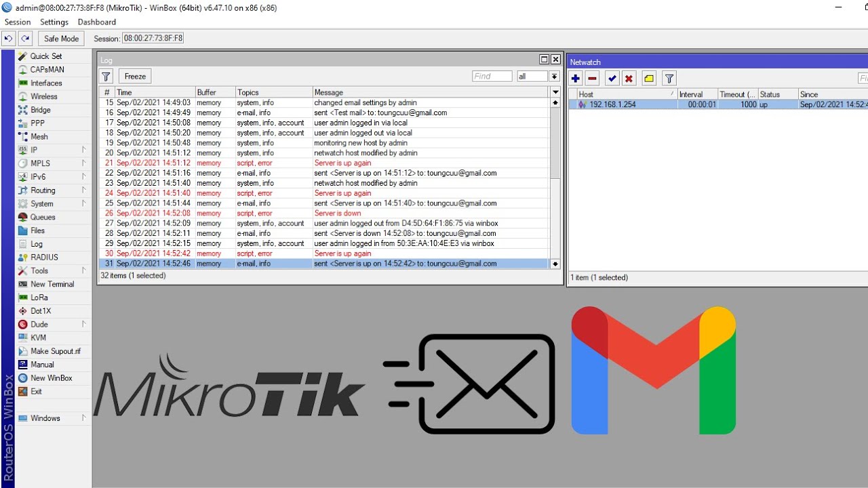
Task: Expand the Tools submenu
Action: coord(53,271)
